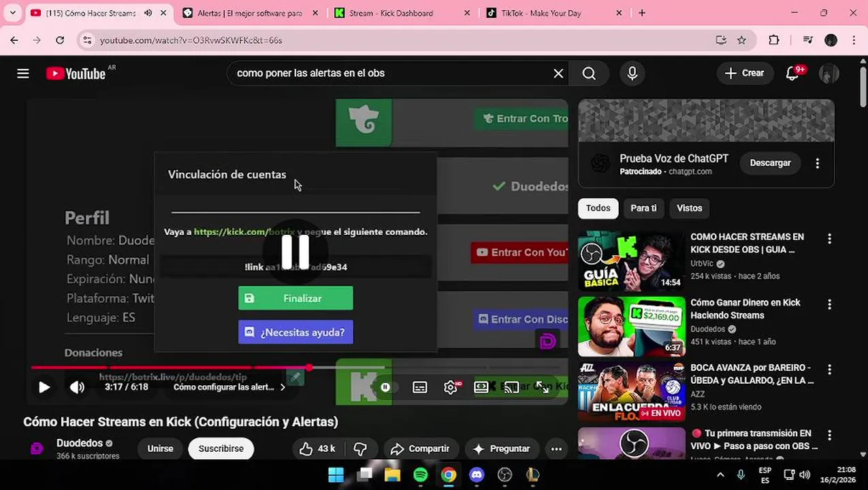This screenshot has width=868, height=490.
Task: Toggle subtitles on the video player
Action: click(420, 387)
